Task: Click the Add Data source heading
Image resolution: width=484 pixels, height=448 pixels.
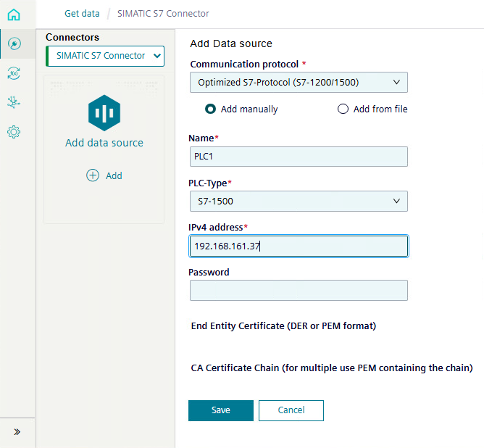Action: point(231,43)
